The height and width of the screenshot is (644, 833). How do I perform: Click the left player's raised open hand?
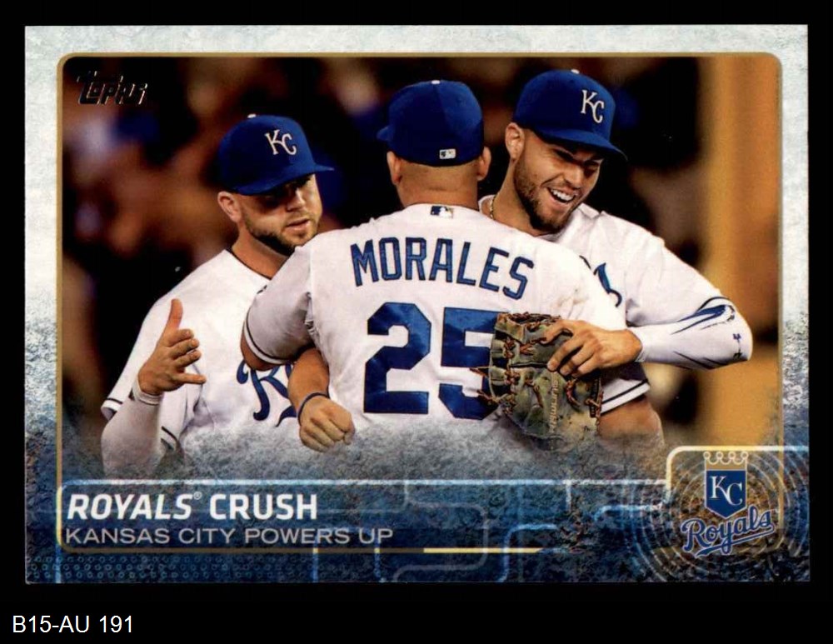tap(169, 350)
